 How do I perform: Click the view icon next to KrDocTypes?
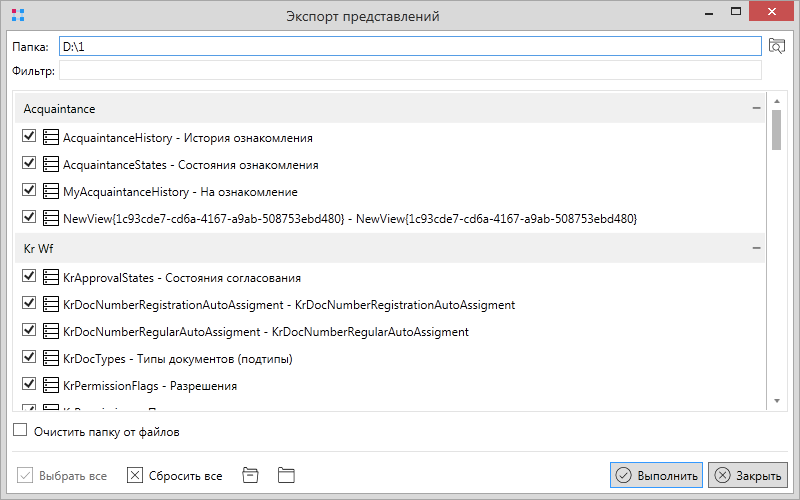(51, 357)
